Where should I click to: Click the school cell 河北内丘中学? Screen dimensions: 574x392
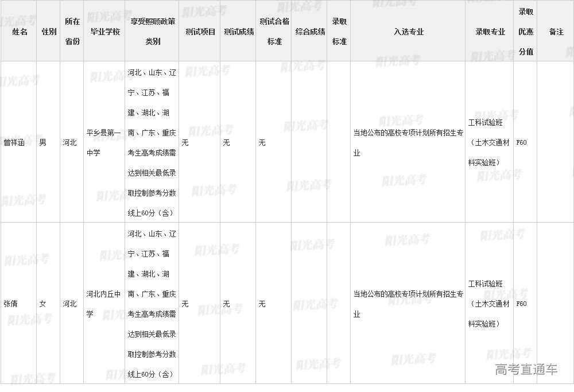point(103,304)
